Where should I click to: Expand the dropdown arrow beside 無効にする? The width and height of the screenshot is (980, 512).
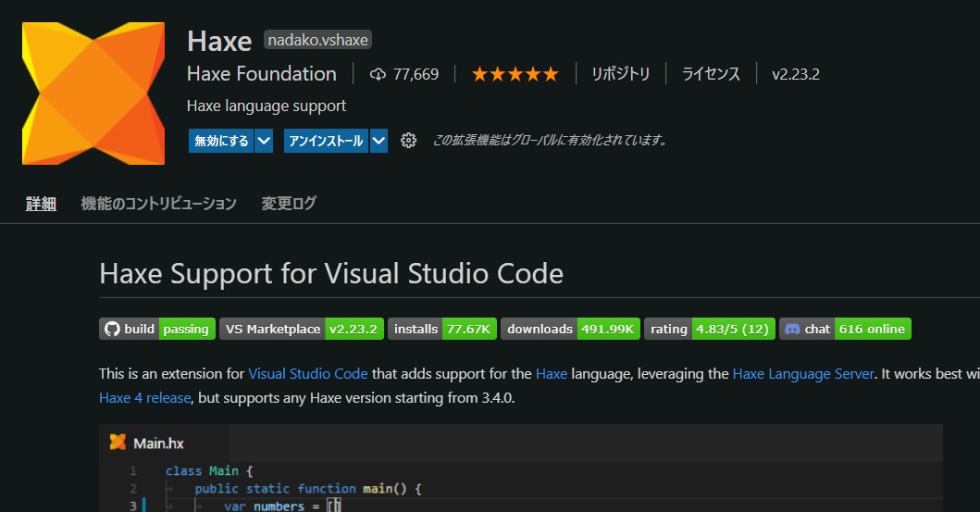264,141
